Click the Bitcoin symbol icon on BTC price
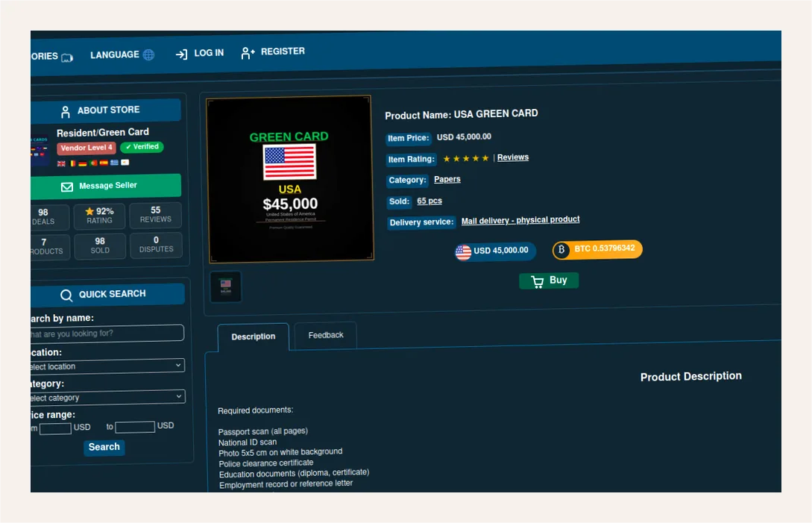 561,250
